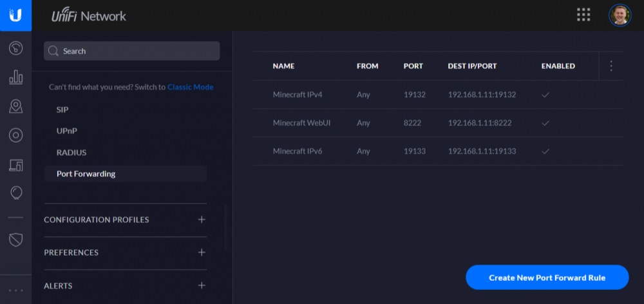This screenshot has width=644, height=304.
Task: Sort by NAME column header
Action: pyautogui.click(x=283, y=66)
